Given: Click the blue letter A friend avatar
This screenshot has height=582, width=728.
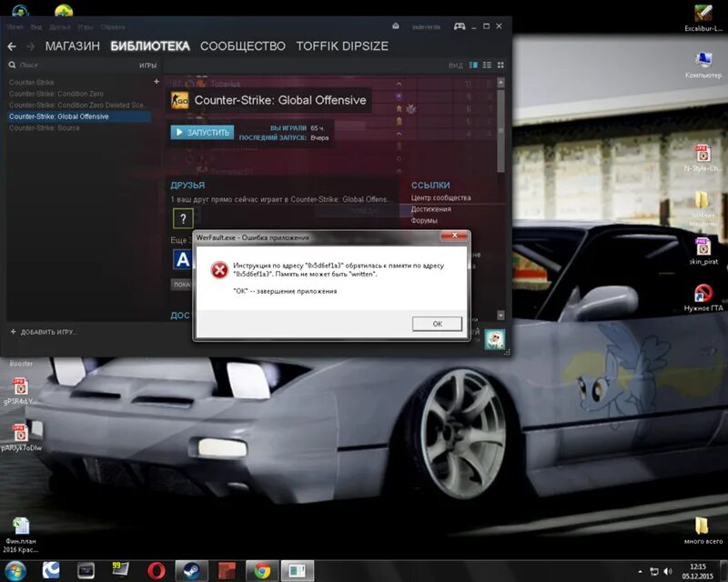Looking at the screenshot, I should (183, 259).
